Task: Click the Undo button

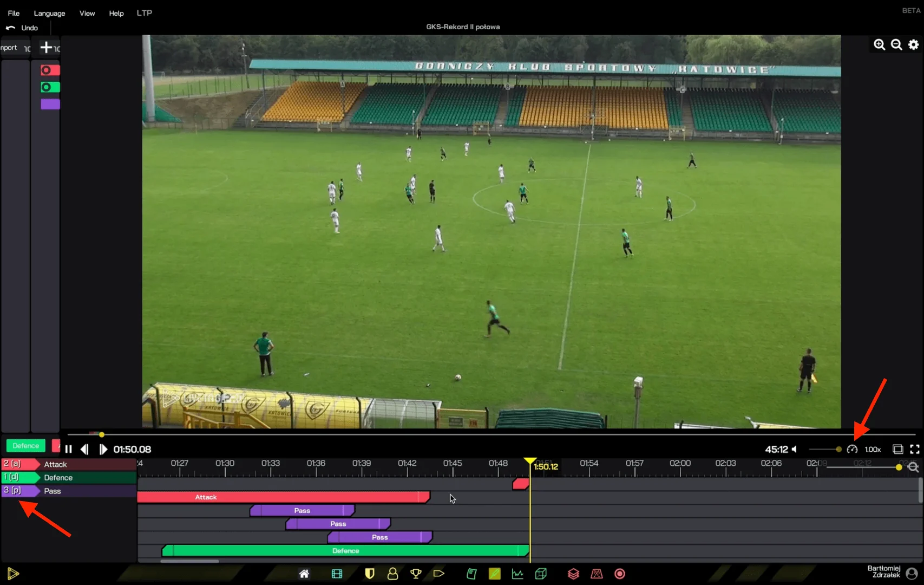Action: 22,28
